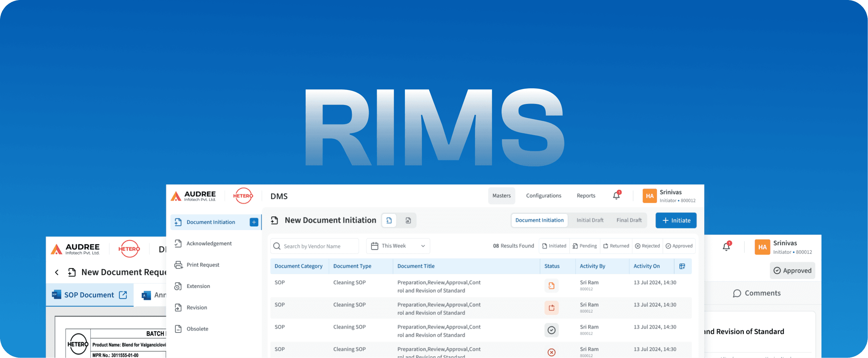Click the plus icon beside Document Initiation

[254, 222]
